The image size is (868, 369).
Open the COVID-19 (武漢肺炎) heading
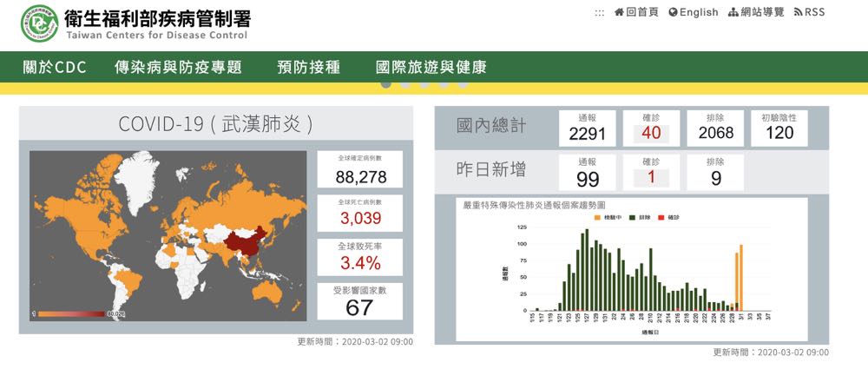click(214, 123)
